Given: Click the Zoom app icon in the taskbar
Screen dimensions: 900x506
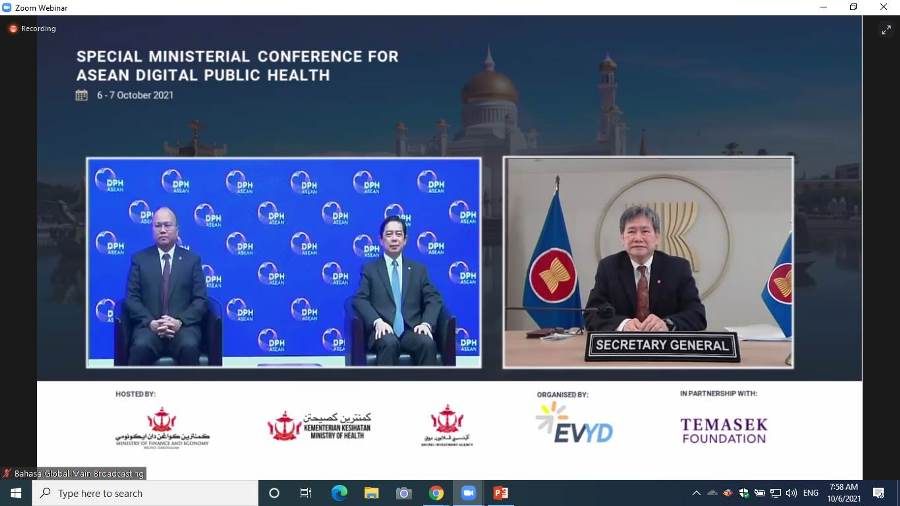Looking at the screenshot, I should pyautogui.click(x=468, y=493).
